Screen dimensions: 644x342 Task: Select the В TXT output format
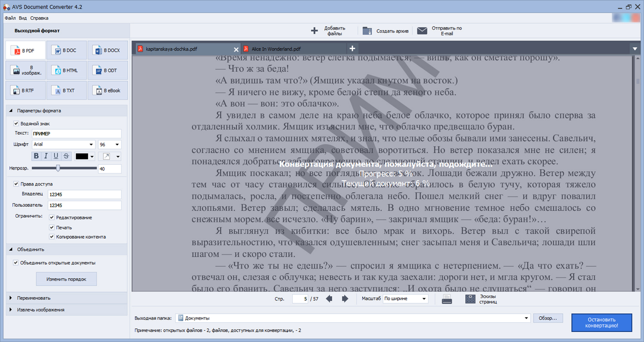[x=67, y=91]
